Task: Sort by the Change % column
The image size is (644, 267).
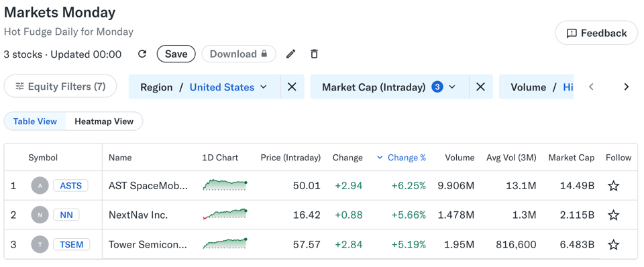Action: click(x=401, y=158)
